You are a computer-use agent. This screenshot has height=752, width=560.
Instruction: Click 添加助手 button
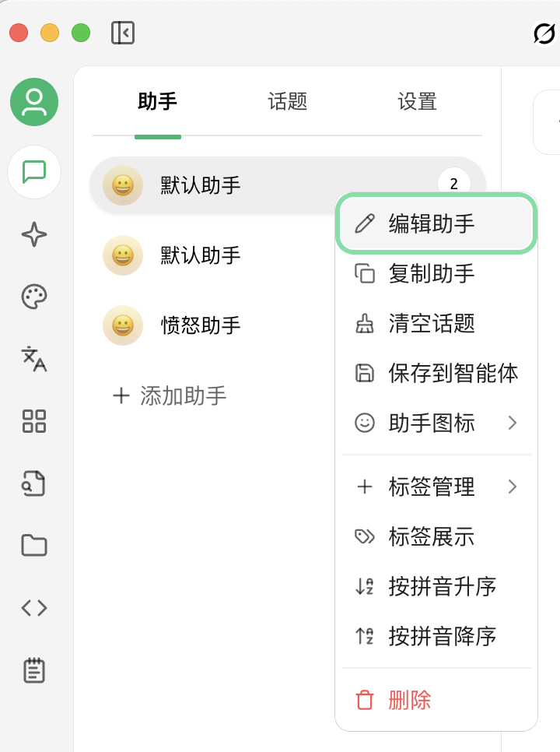169,395
